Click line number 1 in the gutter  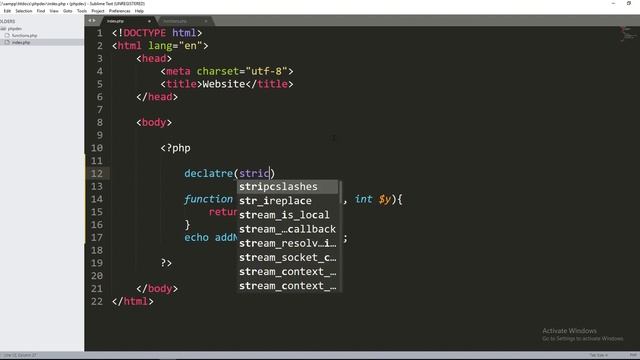[100, 33]
